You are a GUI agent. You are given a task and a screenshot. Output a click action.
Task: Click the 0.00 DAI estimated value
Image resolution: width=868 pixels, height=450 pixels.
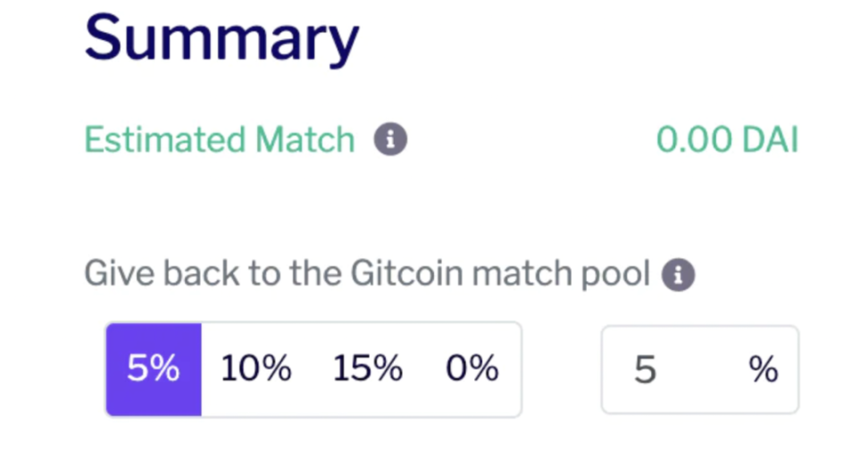tap(728, 139)
